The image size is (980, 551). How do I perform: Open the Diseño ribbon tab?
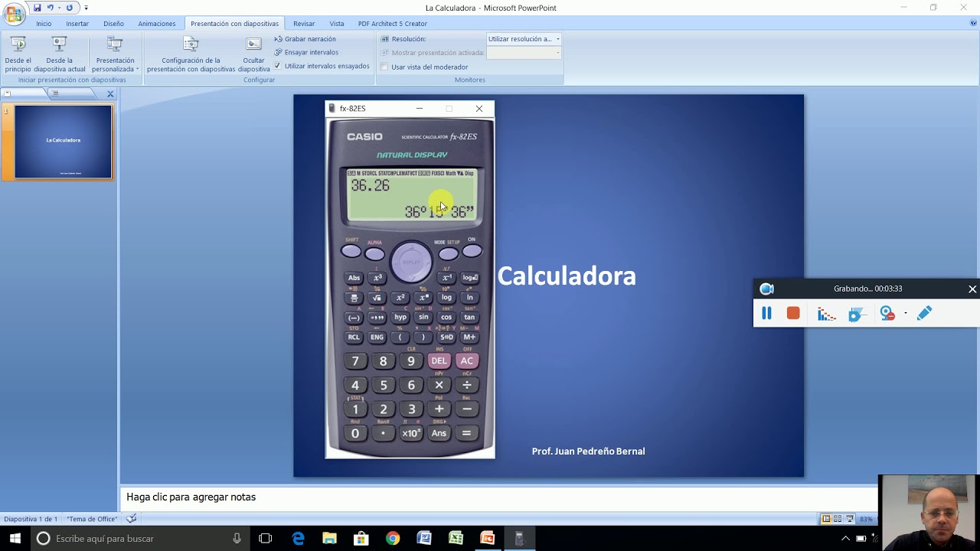coord(113,24)
